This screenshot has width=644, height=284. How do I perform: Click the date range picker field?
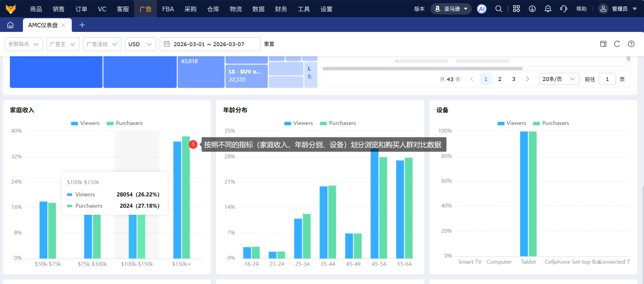point(210,44)
